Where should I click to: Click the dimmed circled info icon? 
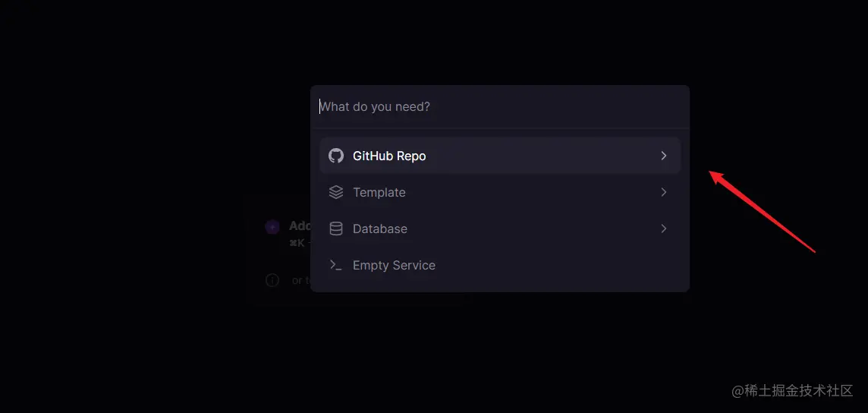[272, 280]
